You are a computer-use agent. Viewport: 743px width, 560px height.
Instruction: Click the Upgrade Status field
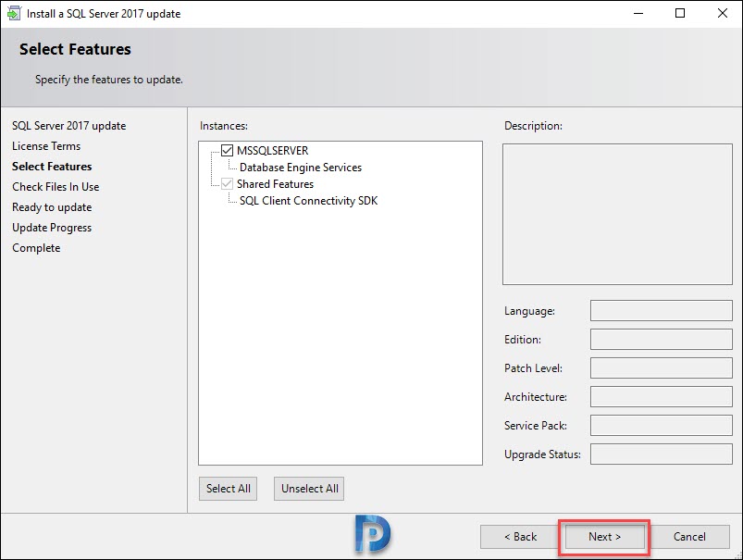point(662,454)
